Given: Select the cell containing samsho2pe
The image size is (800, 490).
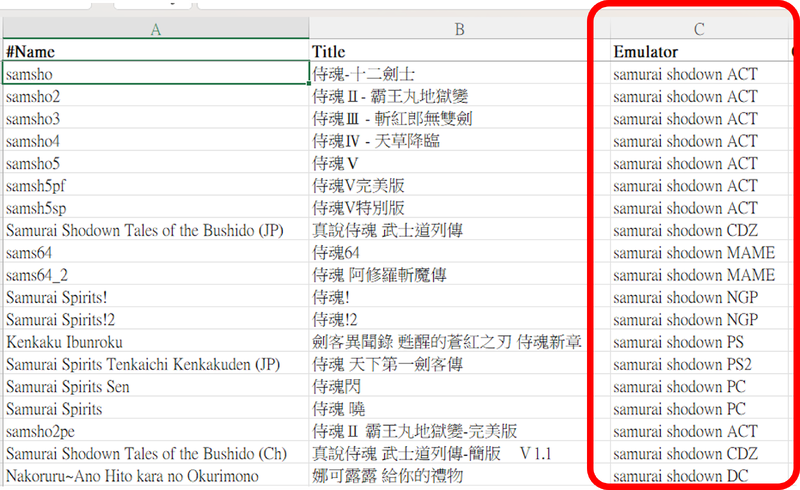Looking at the screenshot, I should click(x=156, y=431).
